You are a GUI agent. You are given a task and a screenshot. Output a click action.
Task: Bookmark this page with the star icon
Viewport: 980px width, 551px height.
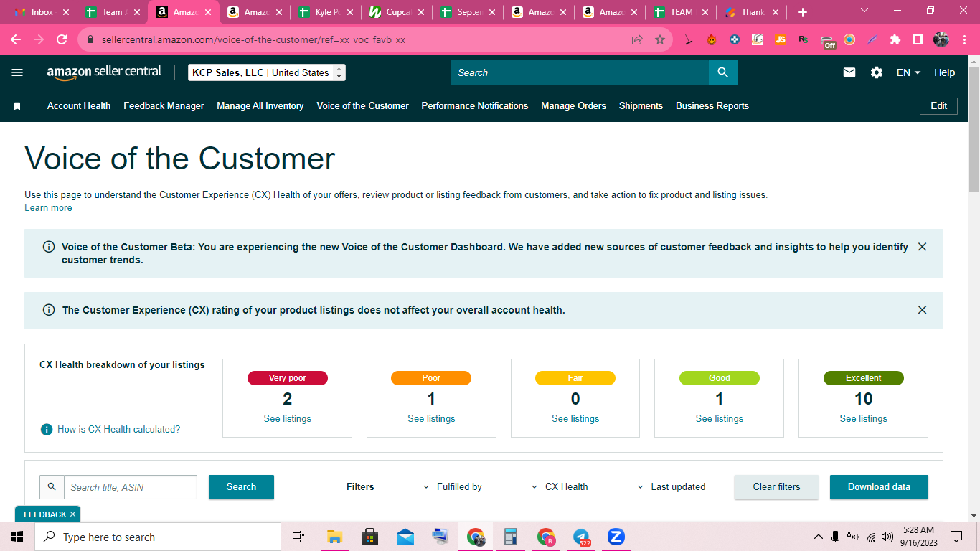[x=660, y=40]
